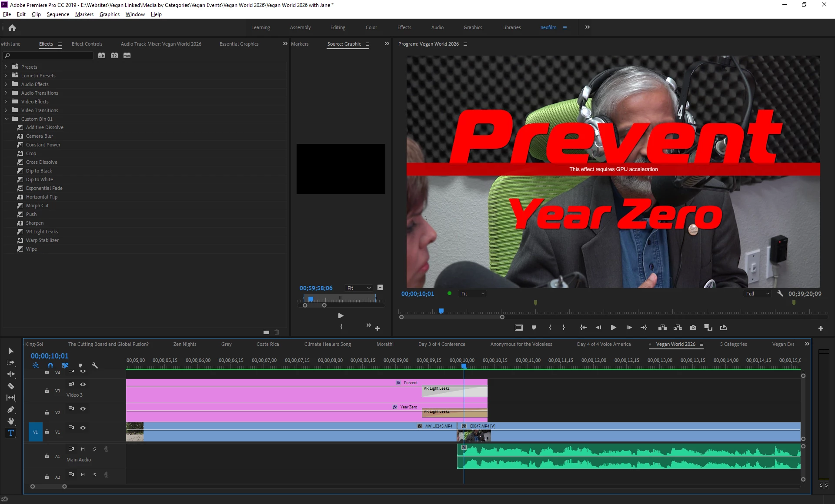835x504 pixels.
Task: Open playback resolution Full dropdown
Action: (x=758, y=294)
